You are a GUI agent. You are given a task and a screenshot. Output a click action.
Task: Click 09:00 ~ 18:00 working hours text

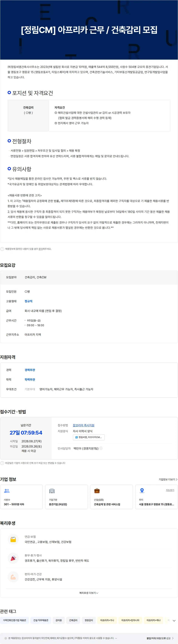click(x=35, y=325)
